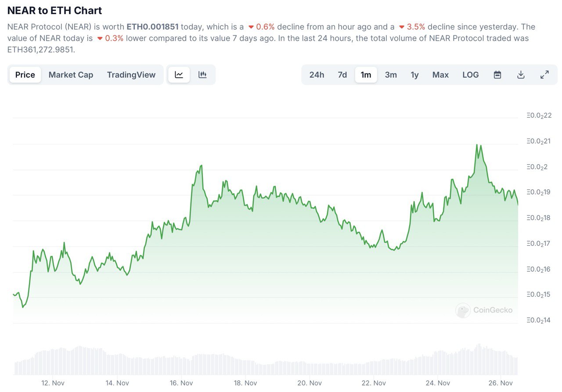This screenshot has height=392, width=562.
Task: Click the Ξ0.0₂16 price axis label
Action: 539,269
